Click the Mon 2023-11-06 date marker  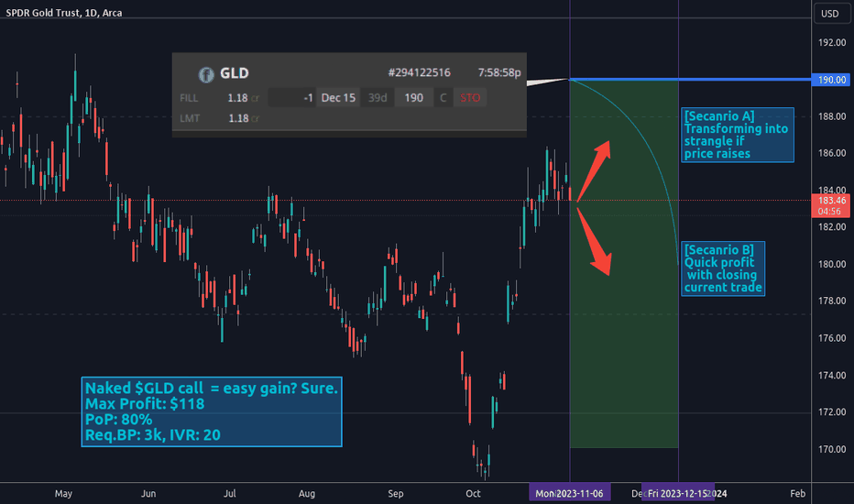click(x=569, y=493)
